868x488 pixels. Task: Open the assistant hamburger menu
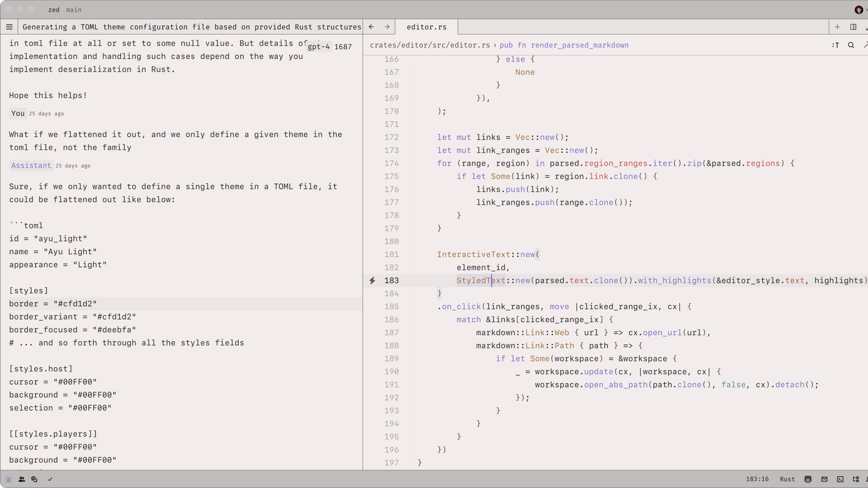(10, 27)
